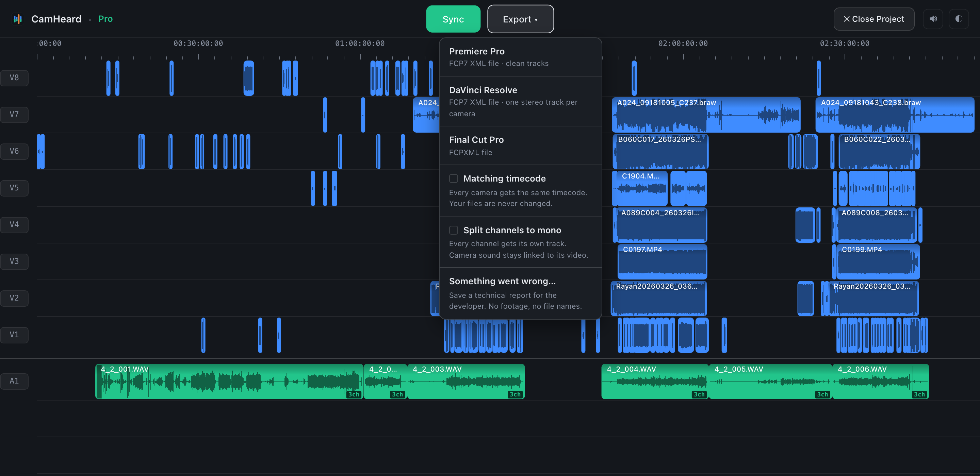The height and width of the screenshot is (476, 980).
Task: Select clip B060C022_2603 on V6
Action: pyautogui.click(x=879, y=152)
